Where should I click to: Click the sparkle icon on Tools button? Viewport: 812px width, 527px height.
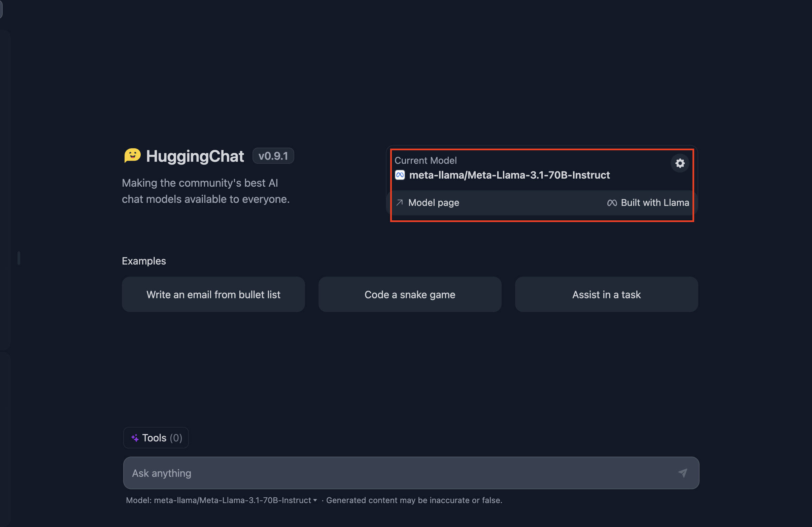[x=135, y=438]
